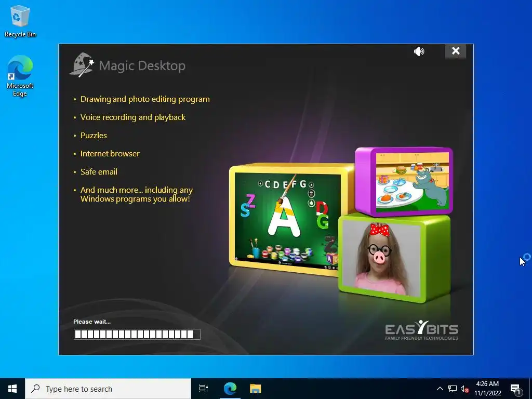Open the network status tray icon
The image size is (532, 399).
pyautogui.click(x=453, y=389)
